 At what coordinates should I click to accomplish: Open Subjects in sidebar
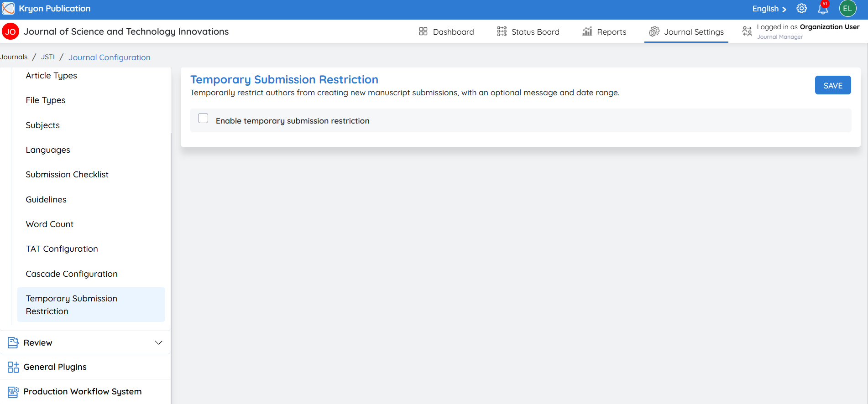[x=43, y=125]
